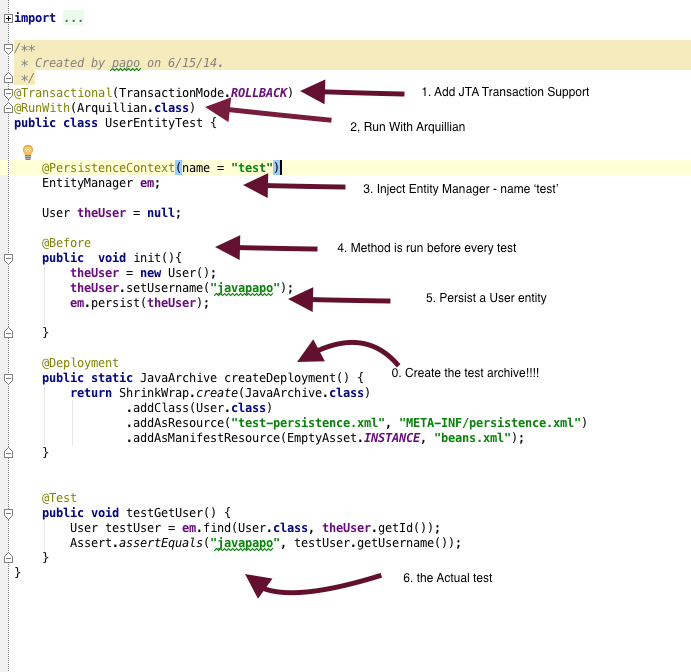The height and width of the screenshot is (672, 691).
Task: Click the @Transactional annotation
Action: [63, 93]
